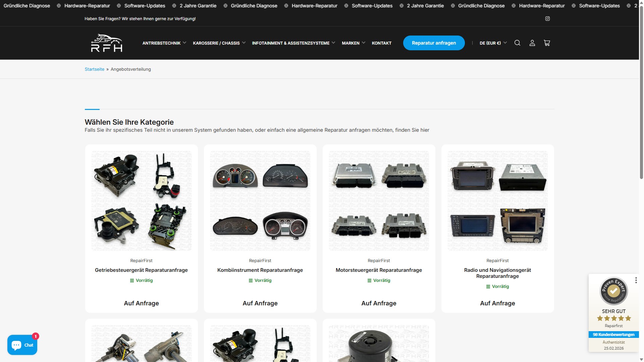Expand the Karosserie / Chassis menu

[x=219, y=43]
